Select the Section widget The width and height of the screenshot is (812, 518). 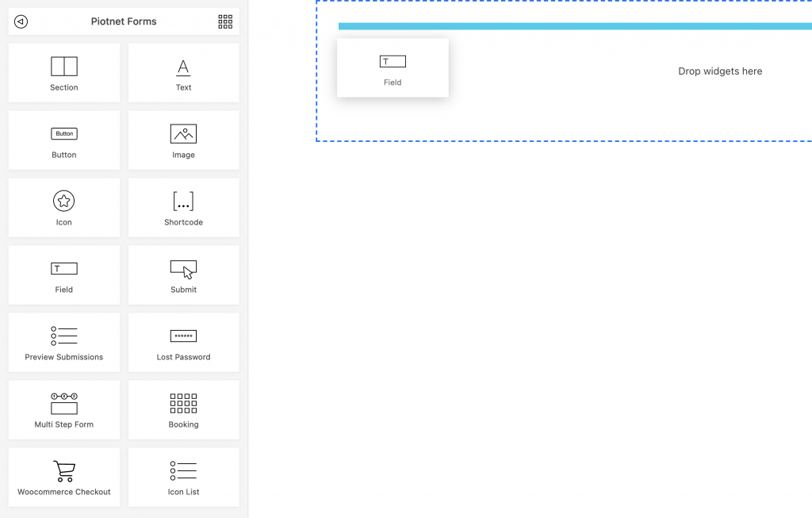tap(64, 72)
